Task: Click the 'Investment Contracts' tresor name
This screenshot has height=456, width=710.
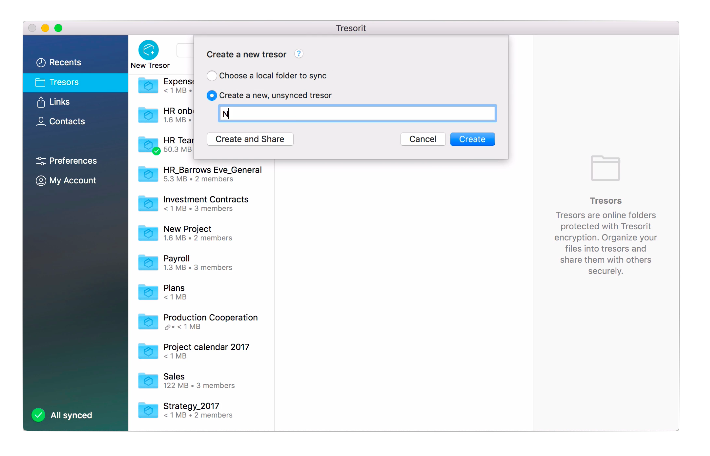Action: pos(206,199)
